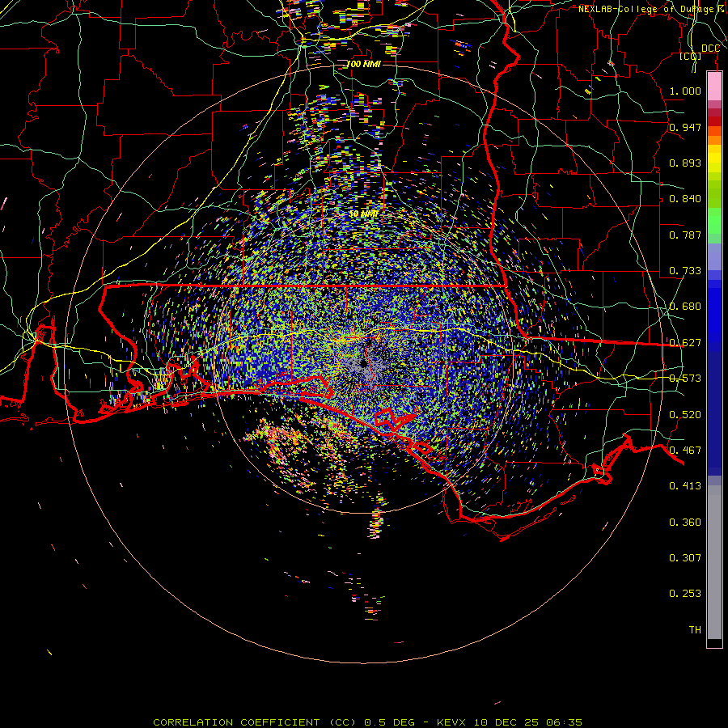
Task: Click the 0.947 value on the legend
Action: click(685, 127)
